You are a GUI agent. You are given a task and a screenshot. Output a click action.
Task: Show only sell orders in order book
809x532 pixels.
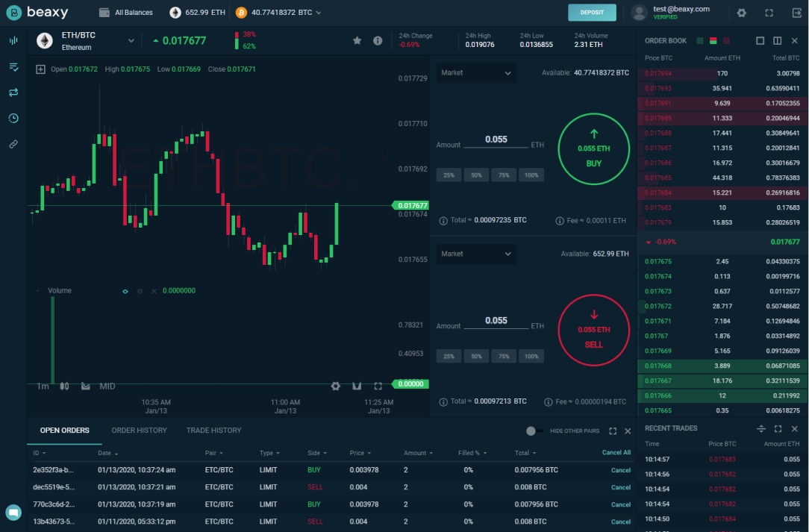(726, 40)
